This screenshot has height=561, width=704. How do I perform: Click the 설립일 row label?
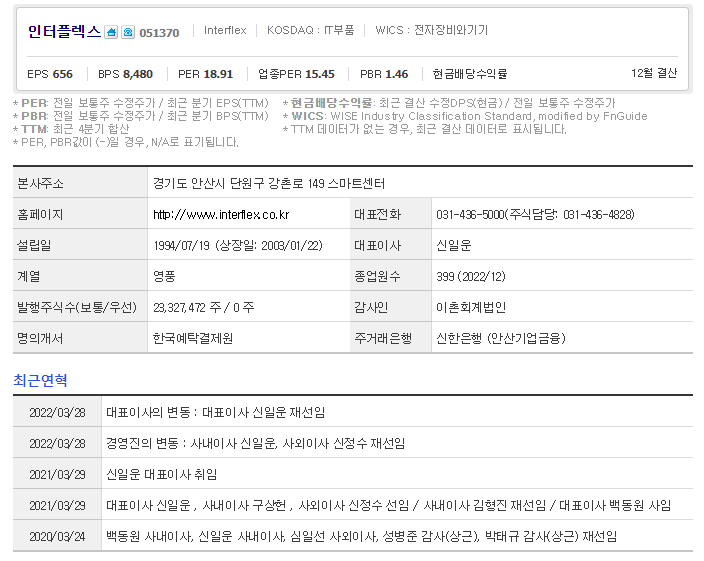pos(34,245)
